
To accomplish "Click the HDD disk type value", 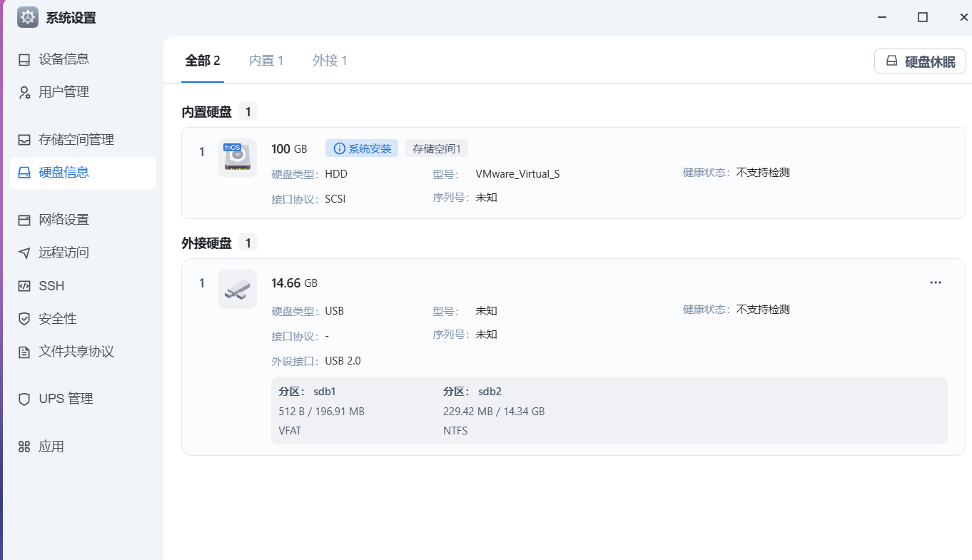I will pyautogui.click(x=336, y=173).
